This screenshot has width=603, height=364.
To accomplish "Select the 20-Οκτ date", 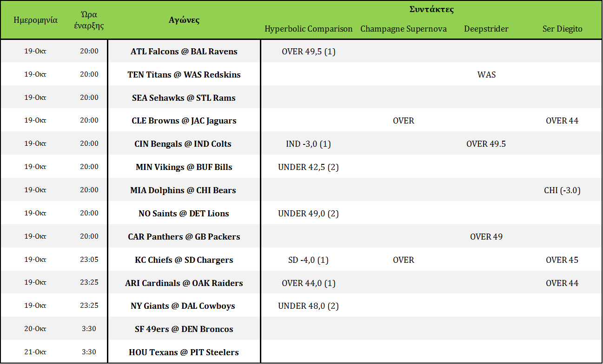I will click(35, 329).
